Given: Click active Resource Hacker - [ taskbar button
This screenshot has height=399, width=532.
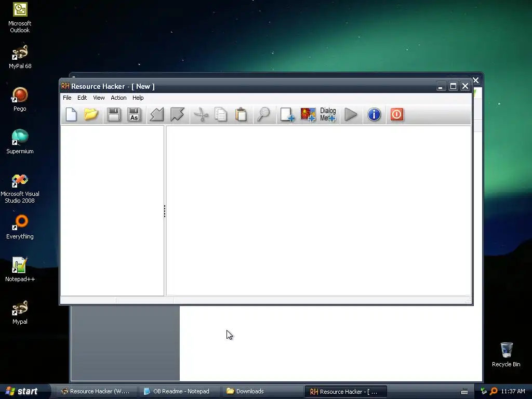Looking at the screenshot, I should point(345,391).
